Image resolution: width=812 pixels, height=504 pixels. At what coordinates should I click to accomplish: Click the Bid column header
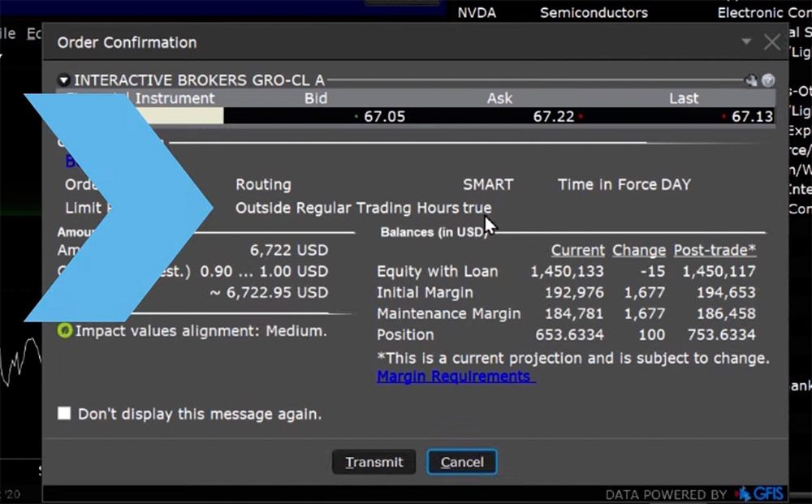tap(315, 98)
